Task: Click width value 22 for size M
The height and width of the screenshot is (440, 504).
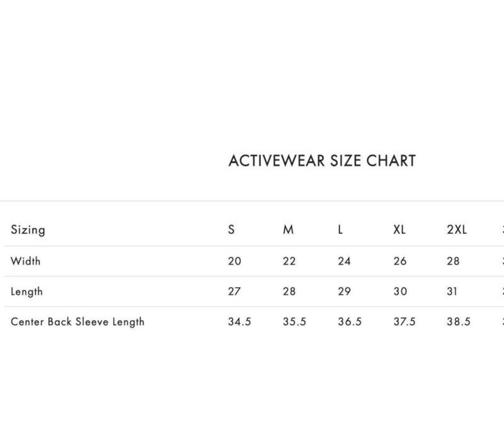Action: pos(289,261)
